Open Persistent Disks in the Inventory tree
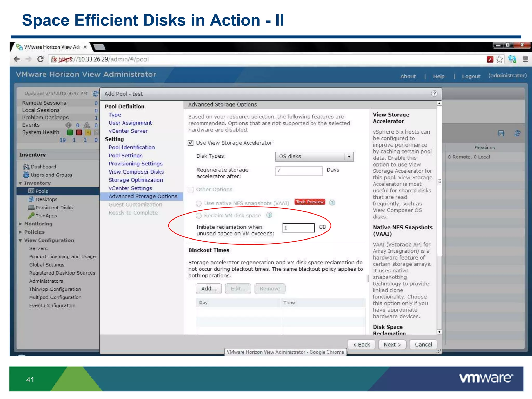Viewport: 532px width, 399px height. 54,208
